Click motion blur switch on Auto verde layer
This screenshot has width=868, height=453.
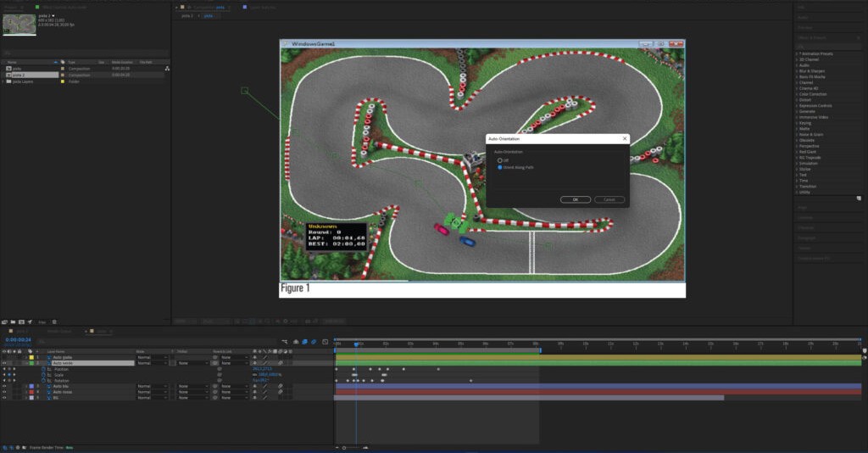[x=280, y=363]
